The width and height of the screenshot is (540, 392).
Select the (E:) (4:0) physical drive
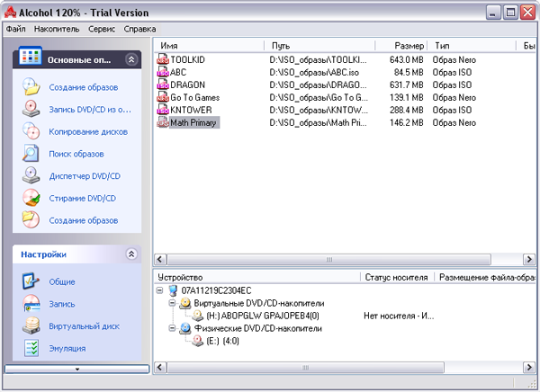pyautogui.click(x=222, y=341)
